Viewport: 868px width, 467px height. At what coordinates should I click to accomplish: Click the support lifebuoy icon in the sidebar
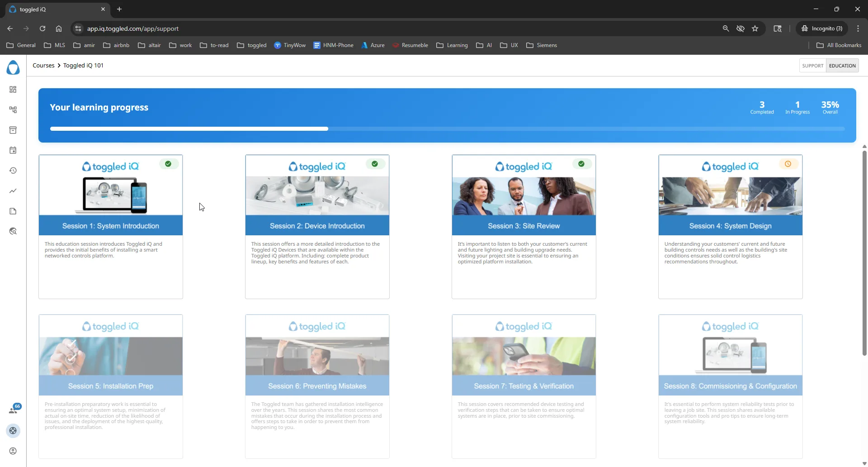pos(13,431)
